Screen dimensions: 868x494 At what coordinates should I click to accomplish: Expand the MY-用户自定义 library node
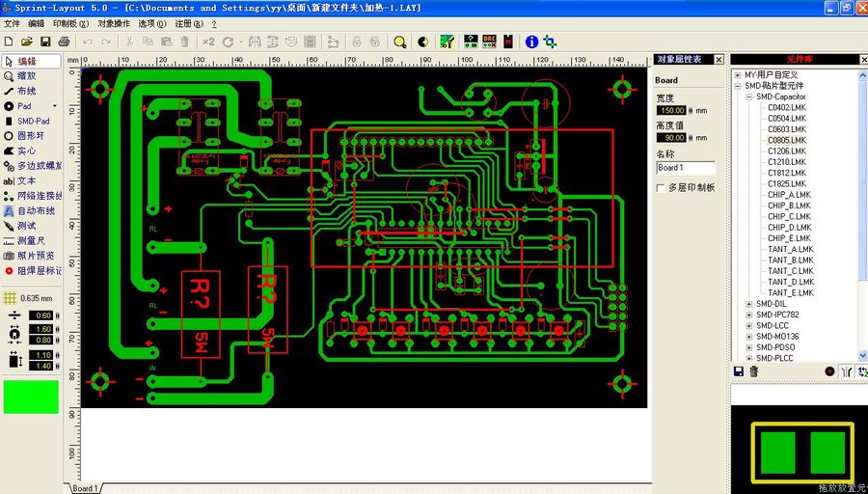coord(738,75)
